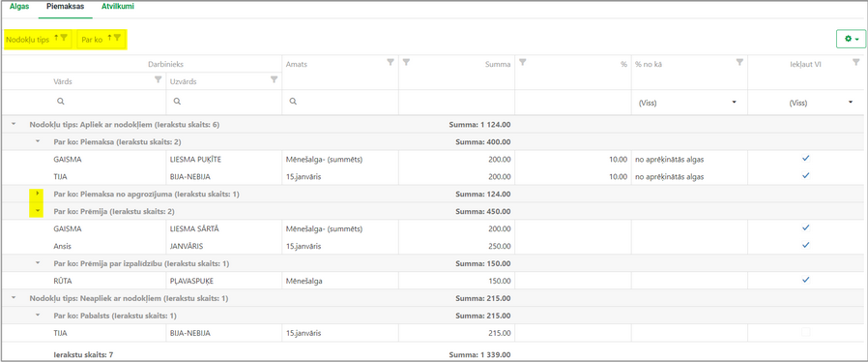Collapse Par ko: Prēmija par izpalīdzību group
The height and width of the screenshot is (362, 868).
coord(37,263)
